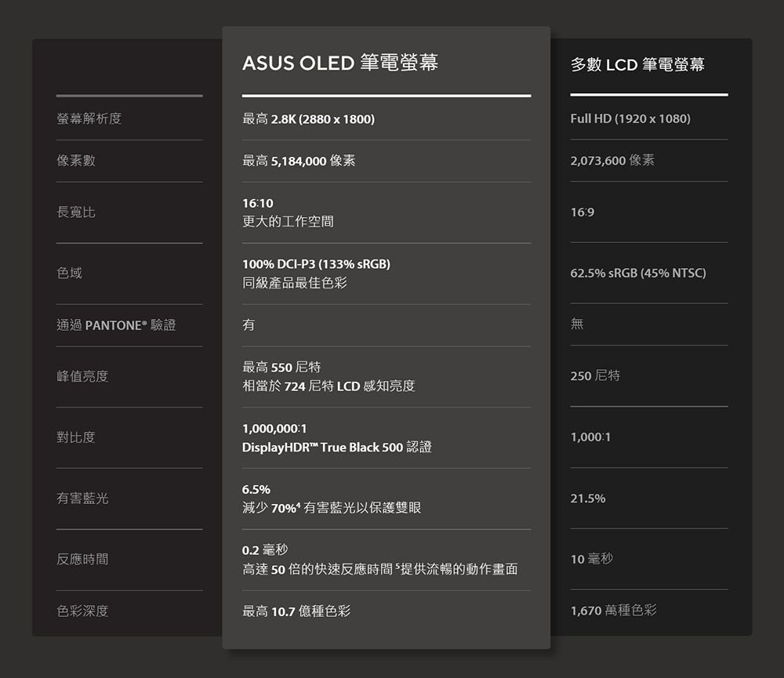The width and height of the screenshot is (784, 678).
Task: Select the 'DisplayHDR True Black 500 認證' text
Action: [337, 447]
